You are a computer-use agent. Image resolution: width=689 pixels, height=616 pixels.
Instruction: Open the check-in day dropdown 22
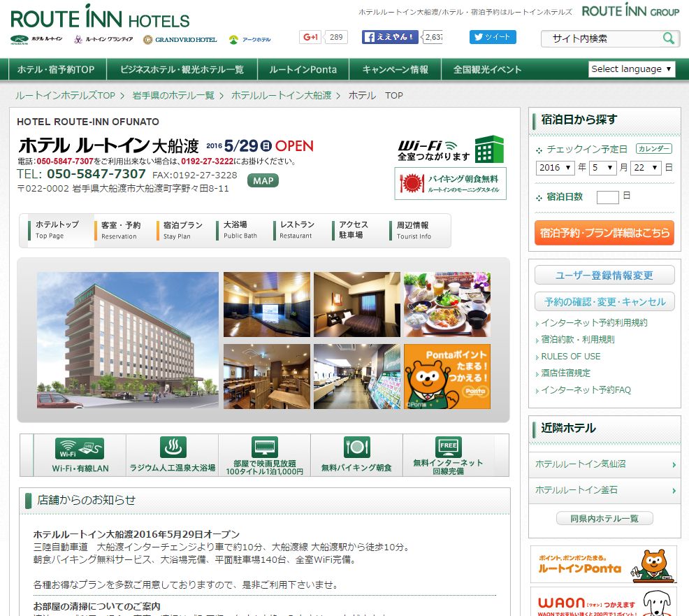click(646, 168)
